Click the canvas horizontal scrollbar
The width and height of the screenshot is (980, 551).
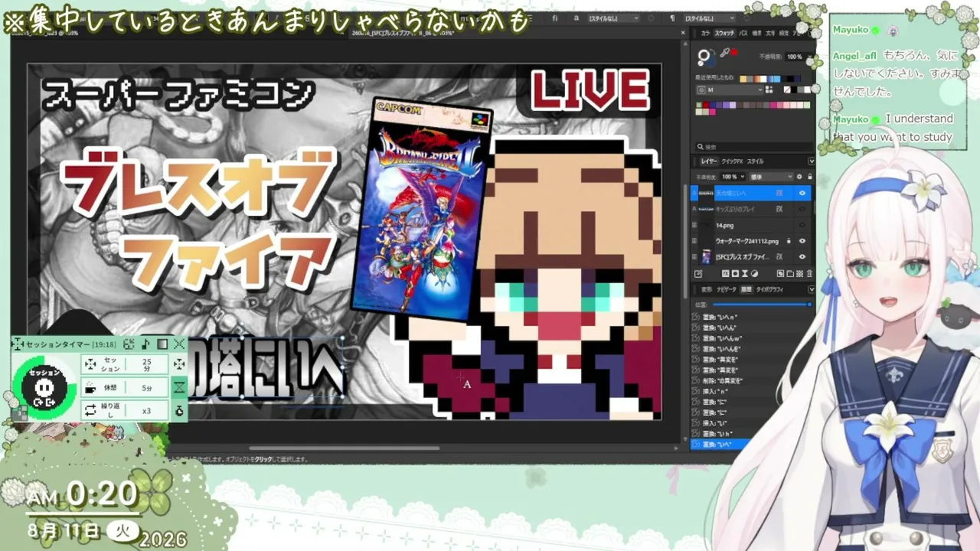pyautogui.click(x=345, y=448)
